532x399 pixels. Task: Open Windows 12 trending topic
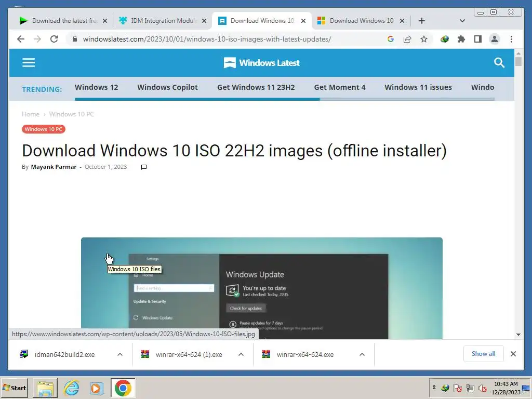(96, 87)
